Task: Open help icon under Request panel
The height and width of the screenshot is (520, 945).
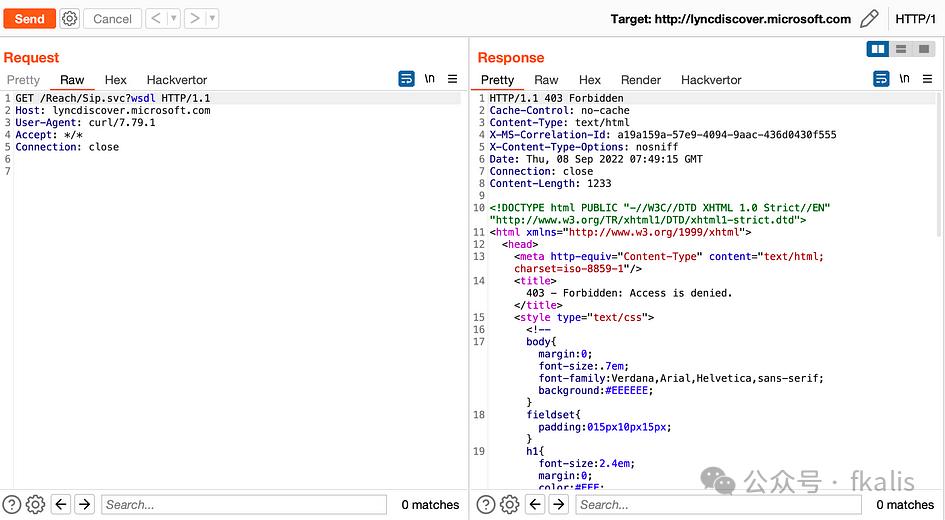Action: (12, 504)
